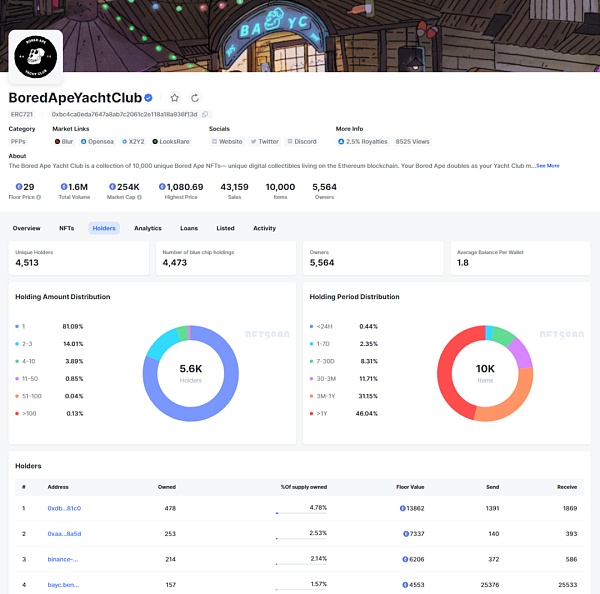The height and width of the screenshot is (594, 600).
Task: Open the LooksRare market link
Action: [x=173, y=141]
